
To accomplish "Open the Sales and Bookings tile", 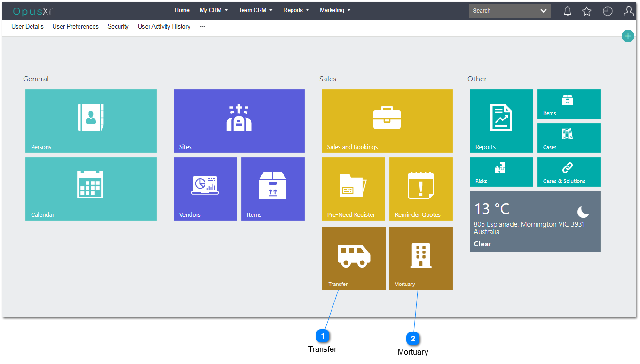I will (x=387, y=121).
